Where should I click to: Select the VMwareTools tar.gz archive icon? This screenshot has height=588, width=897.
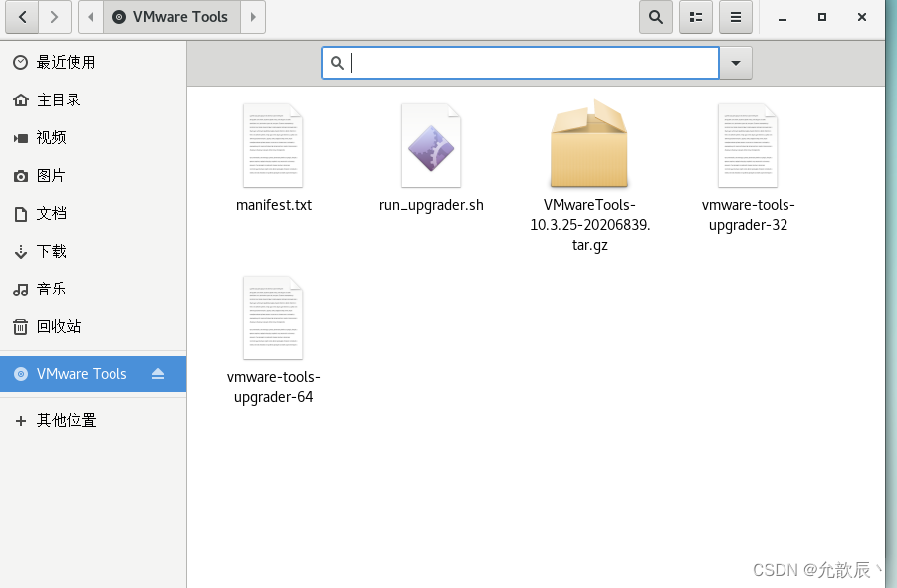pos(589,144)
